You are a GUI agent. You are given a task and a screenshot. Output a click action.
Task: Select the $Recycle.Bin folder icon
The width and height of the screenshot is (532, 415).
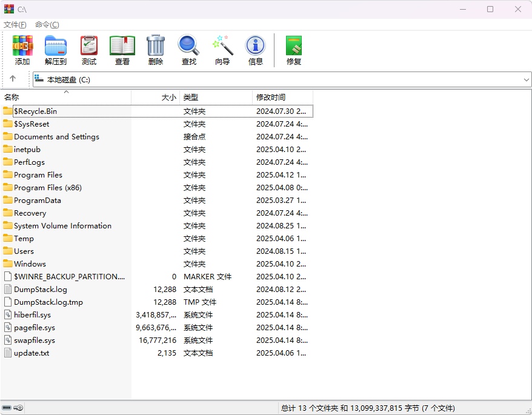(x=7, y=111)
